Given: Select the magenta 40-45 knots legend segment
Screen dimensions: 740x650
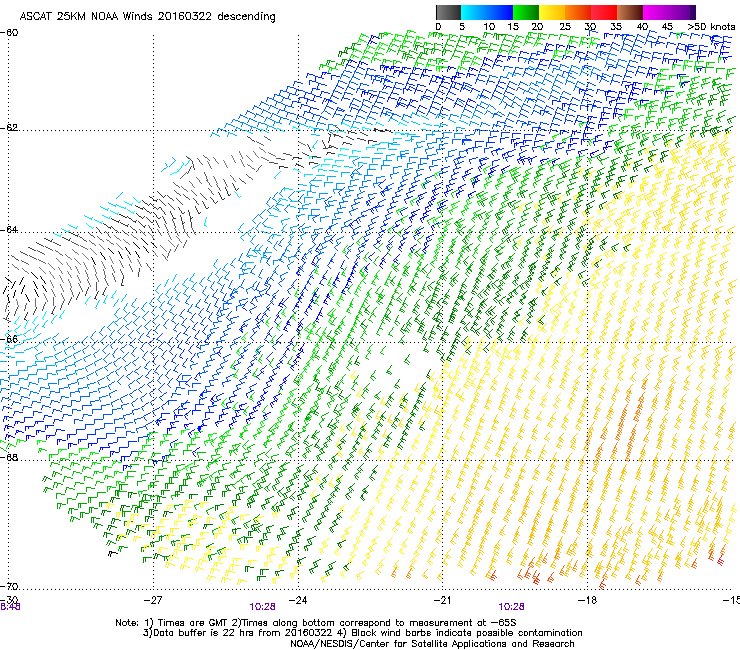Looking at the screenshot, I should click(x=656, y=12).
